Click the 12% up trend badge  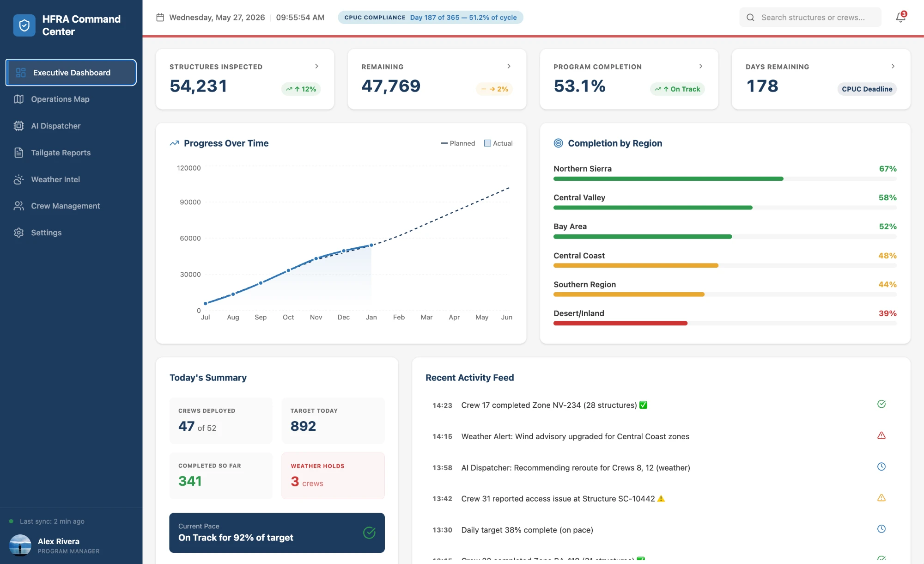pyautogui.click(x=301, y=89)
